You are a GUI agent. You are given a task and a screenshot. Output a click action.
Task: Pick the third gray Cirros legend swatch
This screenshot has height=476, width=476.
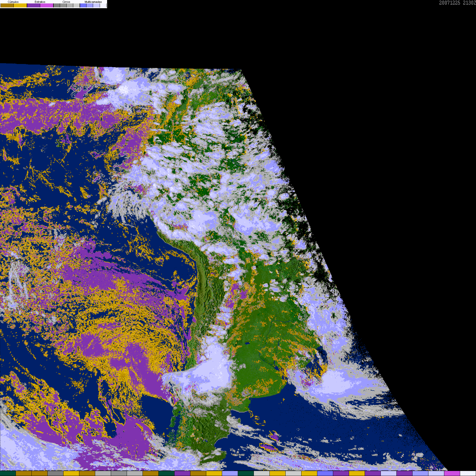[70, 6]
